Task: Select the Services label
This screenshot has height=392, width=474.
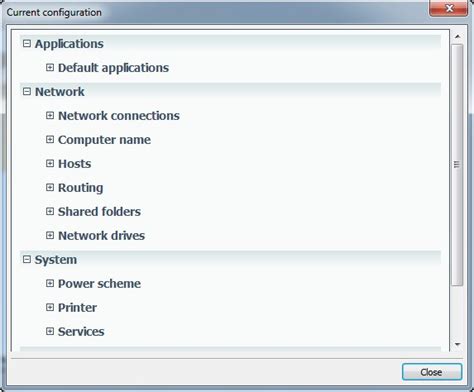Action: click(x=81, y=332)
